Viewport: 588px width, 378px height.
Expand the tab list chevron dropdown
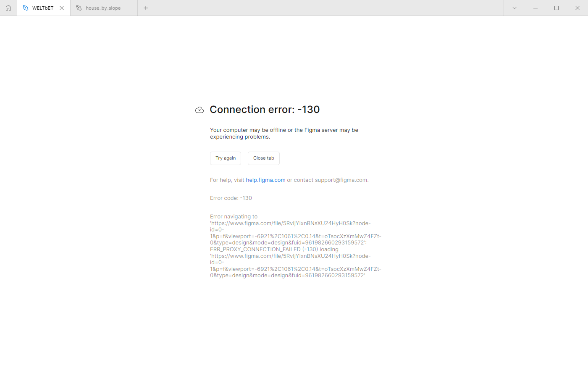point(514,8)
